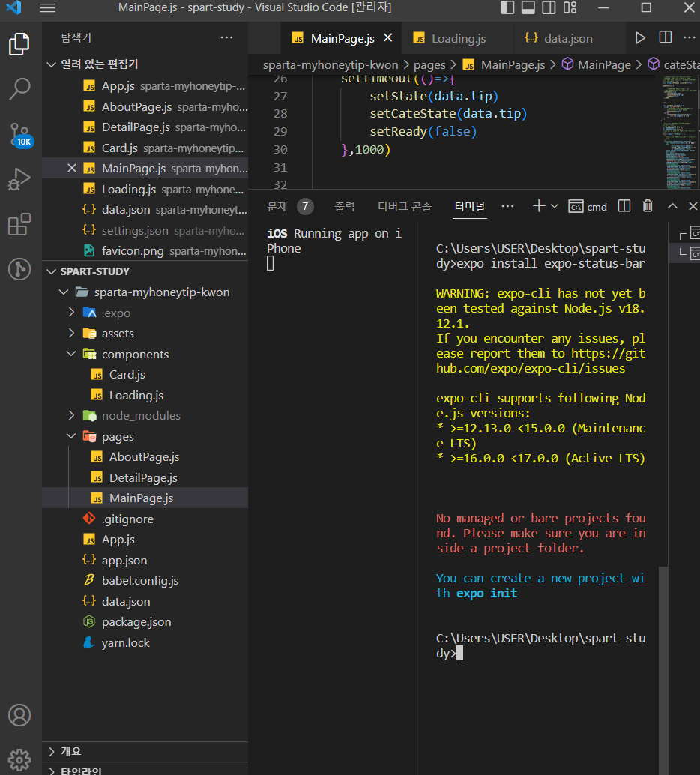Open the Git graph icon in activity bar
The height and width of the screenshot is (775, 700).
click(x=19, y=269)
